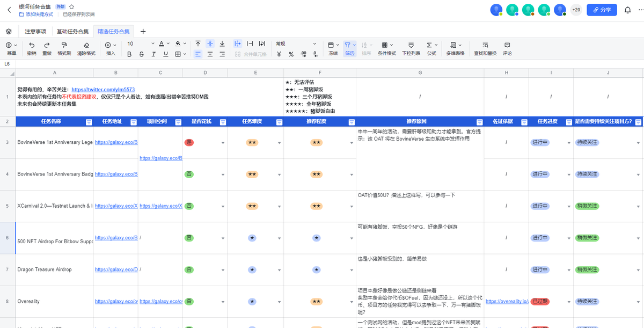Open filter dropdown on 任务名称 header
The width and height of the screenshot is (644, 328).
(x=89, y=122)
